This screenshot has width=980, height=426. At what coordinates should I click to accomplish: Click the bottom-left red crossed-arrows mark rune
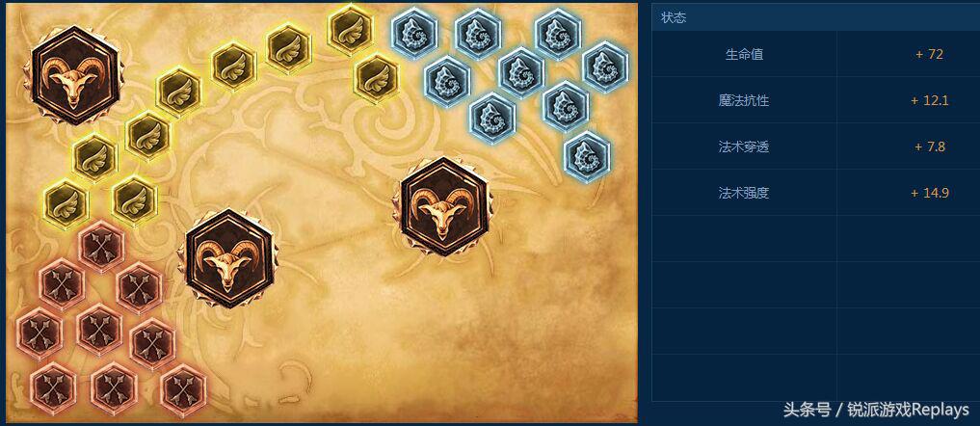point(53,385)
